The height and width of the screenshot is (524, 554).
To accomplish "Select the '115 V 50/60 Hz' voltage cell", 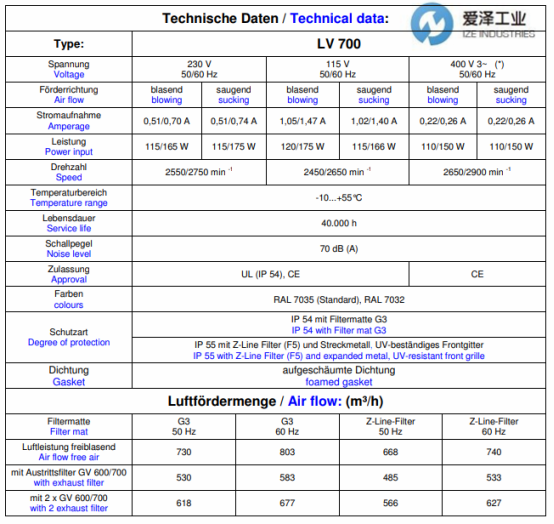I will coord(337,69).
